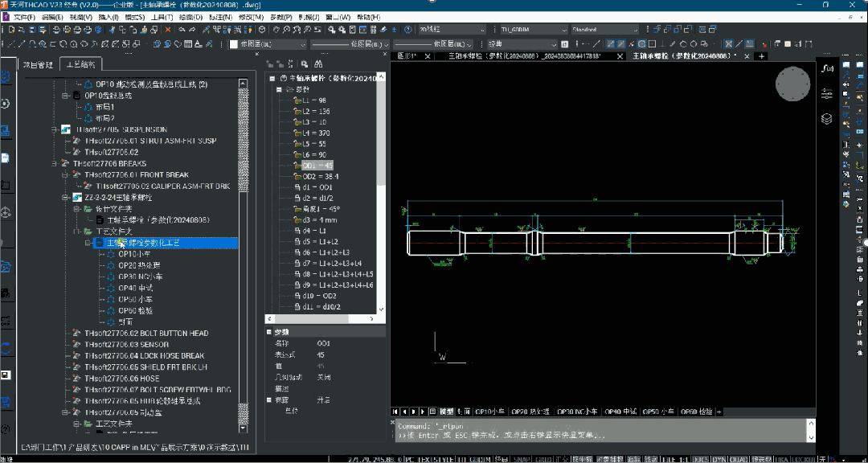Viewport: 868px width, 463px height.
Task: Open the TH_GBDIM dimension style dropdown
Action: pyautogui.click(x=565, y=30)
